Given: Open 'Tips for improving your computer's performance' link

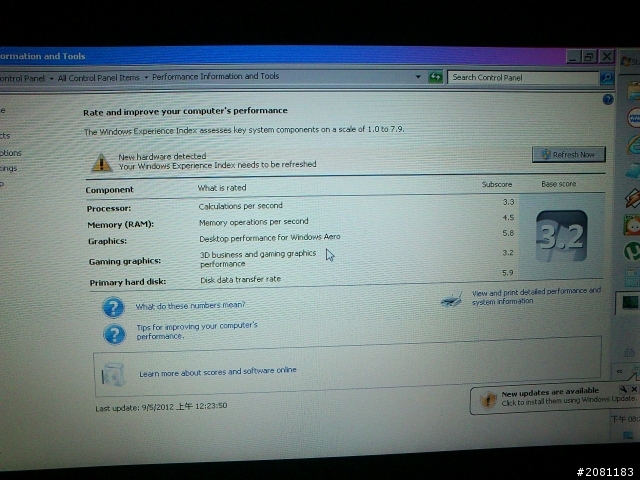Looking at the screenshot, I should [197, 331].
